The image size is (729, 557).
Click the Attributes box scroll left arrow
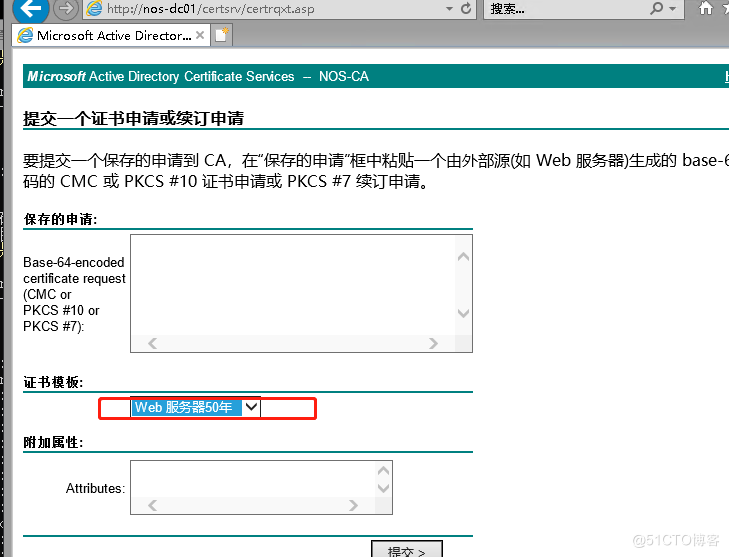click(152, 505)
